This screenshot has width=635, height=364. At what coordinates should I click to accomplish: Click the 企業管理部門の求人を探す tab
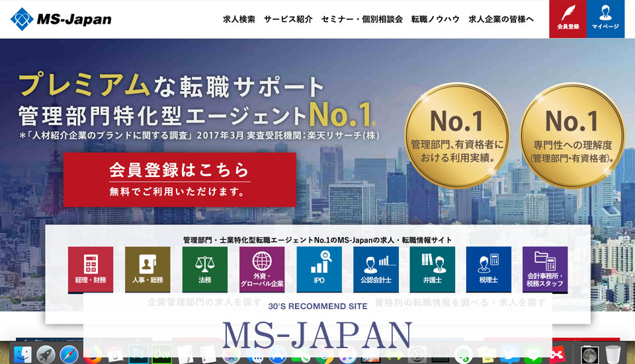click(x=205, y=302)
